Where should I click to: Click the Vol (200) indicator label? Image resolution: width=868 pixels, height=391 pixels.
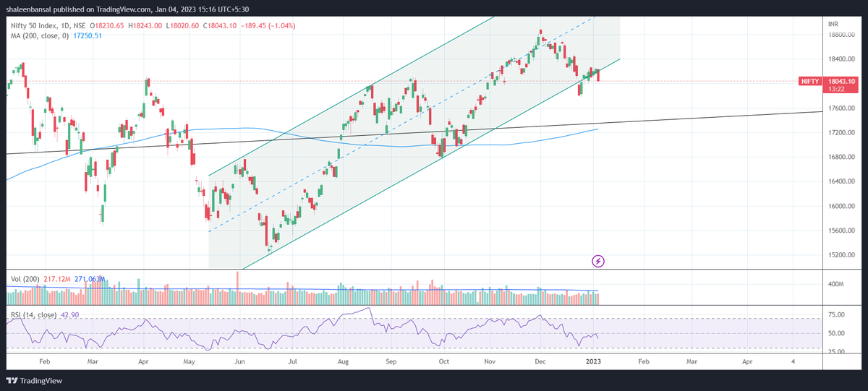click(25, 278)
